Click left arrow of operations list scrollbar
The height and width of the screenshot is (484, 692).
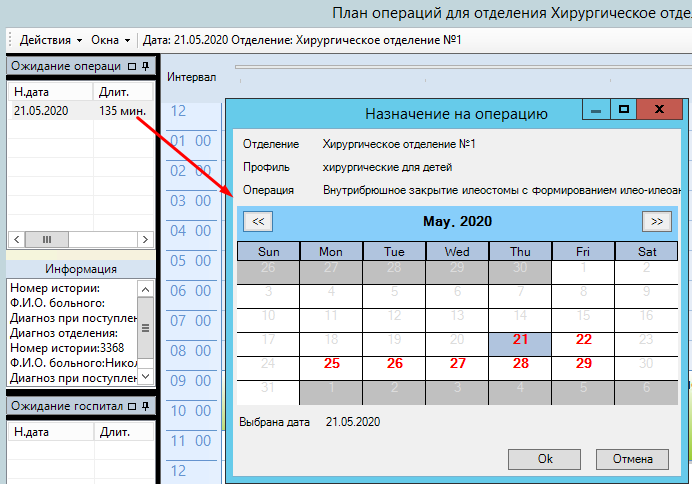tap(17, 240)
